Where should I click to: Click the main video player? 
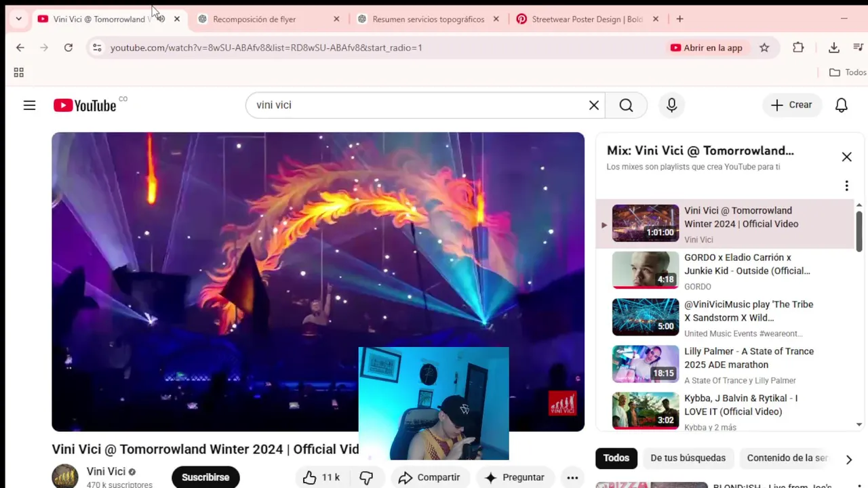318,281
